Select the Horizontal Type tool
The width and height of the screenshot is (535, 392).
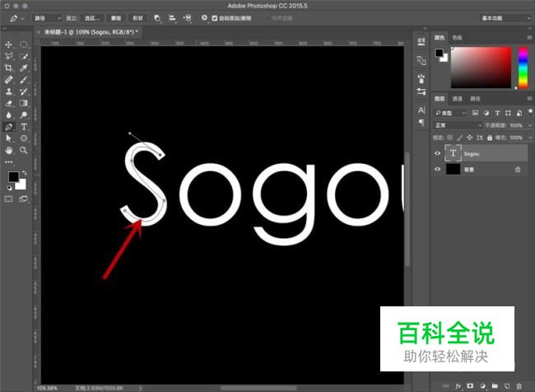pos(24,127)
